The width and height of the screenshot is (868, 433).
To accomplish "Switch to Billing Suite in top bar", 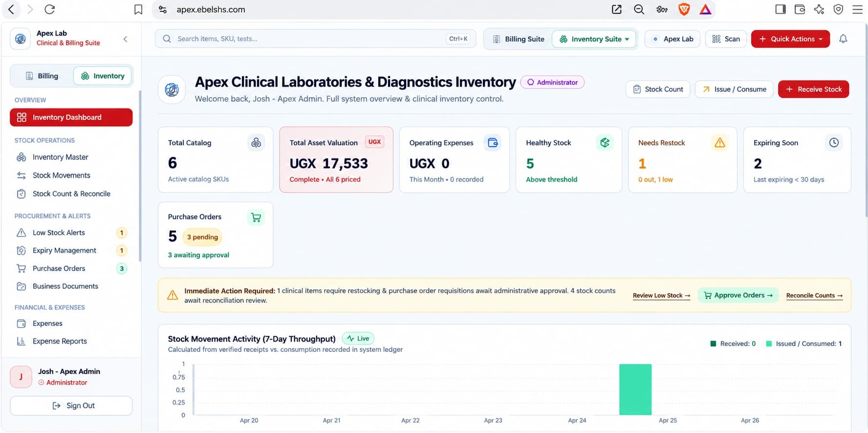I will [518, 39].
